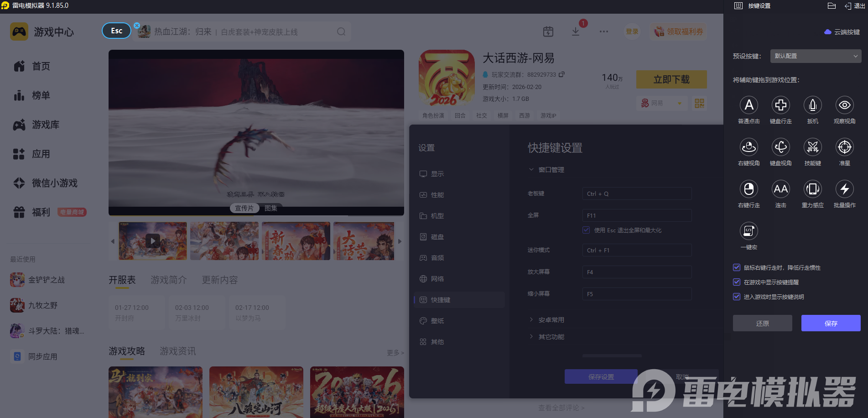The image size is (868, 418).
Task: Toggle 在游戏中显示按键提醒 checkbox
Action: (x=737, y=282)
